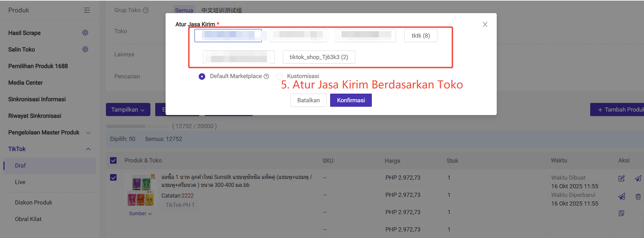Expand the Sumber dropdown under the product image
Image resolution: width=644 pixels, height=238 pixels.
coord(140,213)
